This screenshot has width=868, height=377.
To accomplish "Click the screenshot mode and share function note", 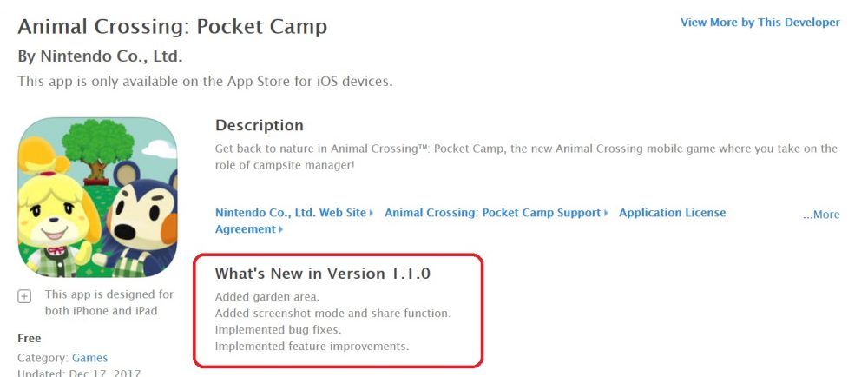I will 332,314.
